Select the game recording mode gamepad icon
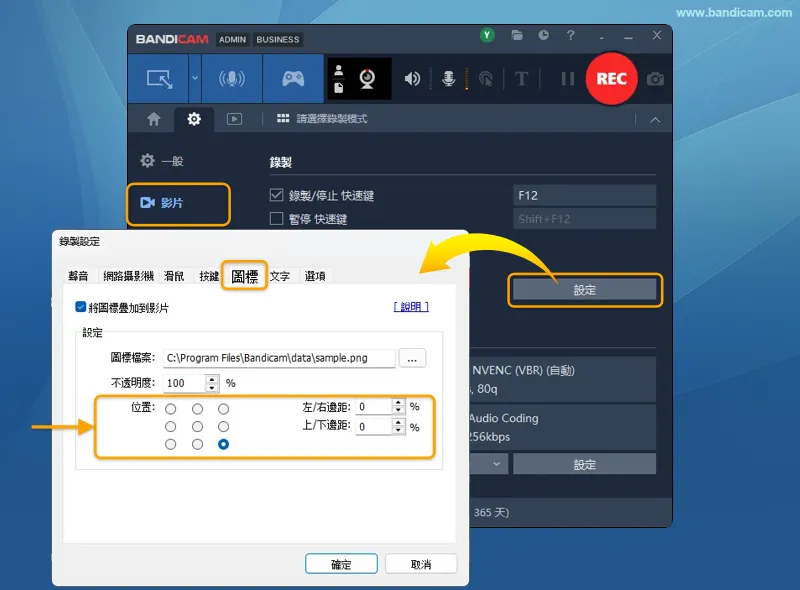The height and width of the screenshot is (590, 800). coord(293,79)
